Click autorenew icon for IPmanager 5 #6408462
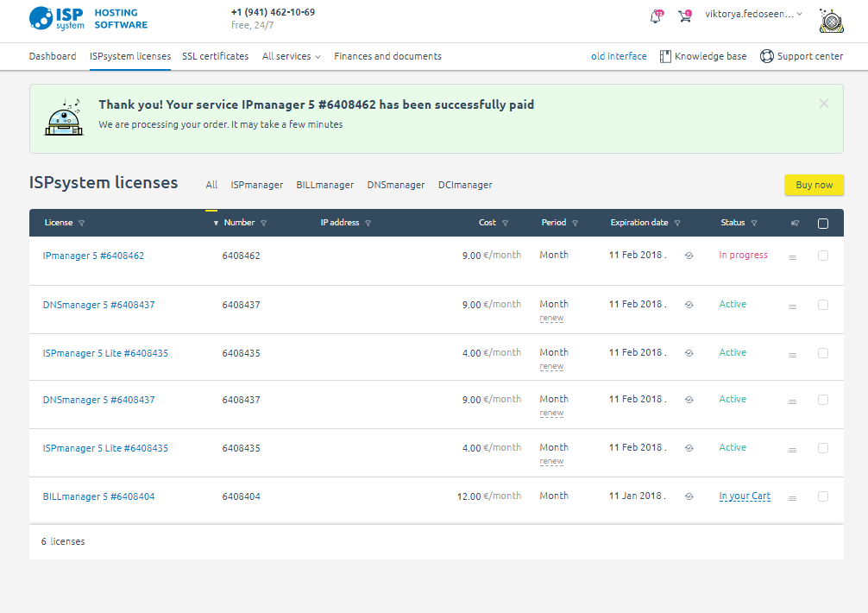 click(x=689, y=256)
